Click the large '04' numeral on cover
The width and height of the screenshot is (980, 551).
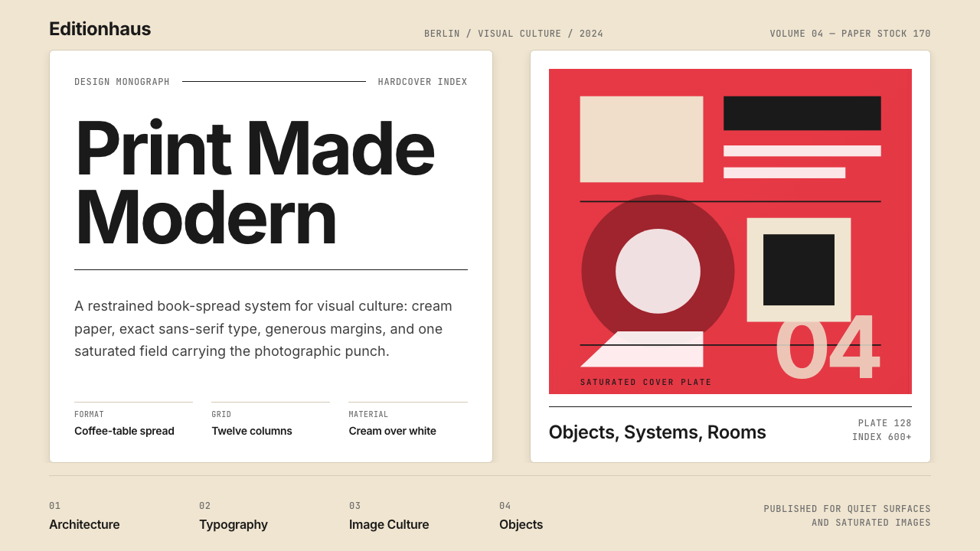point(827,347)
